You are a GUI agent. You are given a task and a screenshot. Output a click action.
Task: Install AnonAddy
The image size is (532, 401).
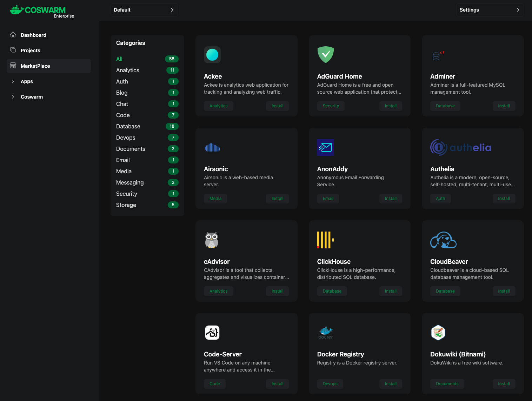click(391, 199)
